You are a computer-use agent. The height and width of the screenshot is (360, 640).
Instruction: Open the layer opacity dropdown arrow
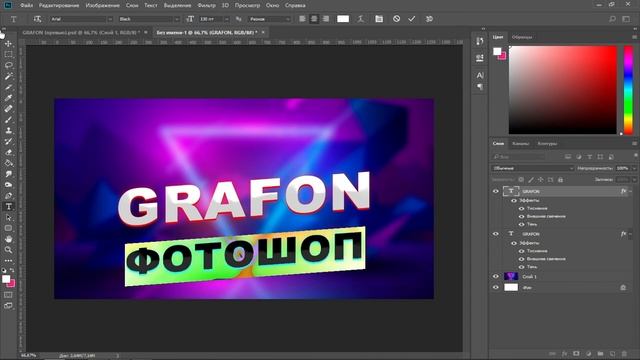634,168
